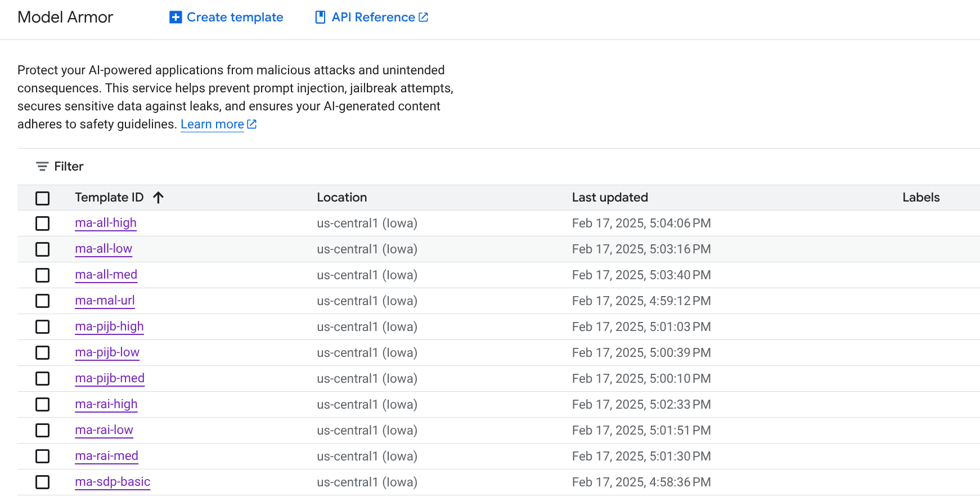Click timestamp Feb 17, 2025, 5:02:33 PM
The width and height of the screenshot is (980, 501).
[x=641, y=405]
